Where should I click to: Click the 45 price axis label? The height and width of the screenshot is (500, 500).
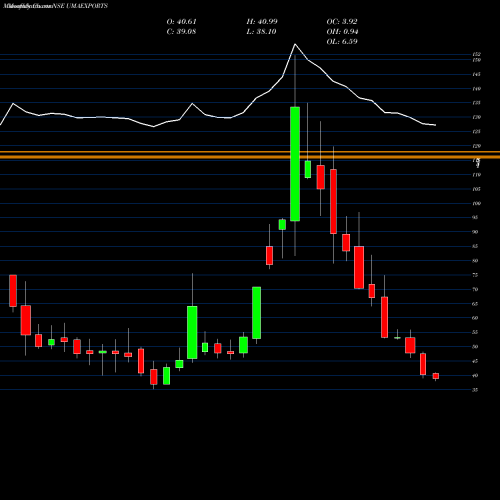(x=475, y=361)
